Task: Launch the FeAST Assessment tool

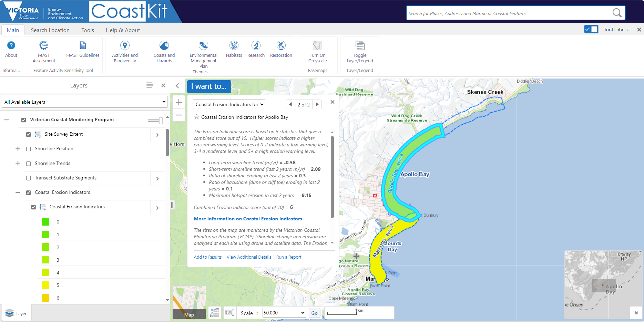Action: tap(44, 52)
